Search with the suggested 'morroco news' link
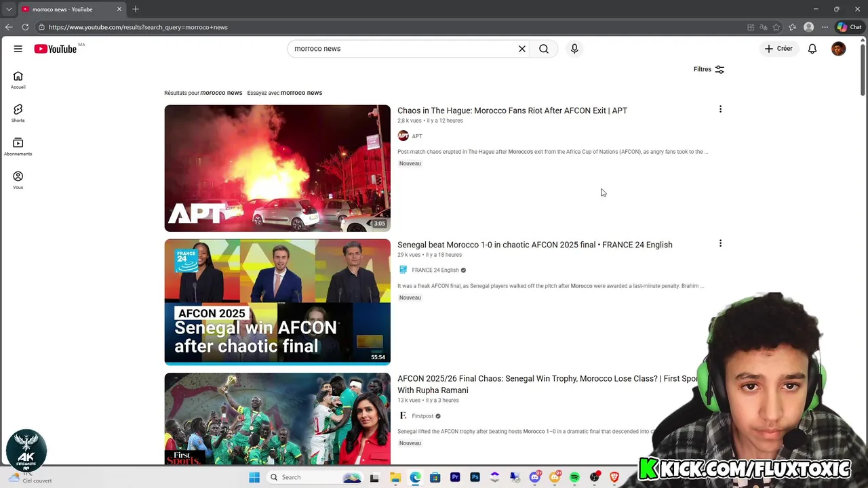Screen dimensions: 868x488 (301, 93)
